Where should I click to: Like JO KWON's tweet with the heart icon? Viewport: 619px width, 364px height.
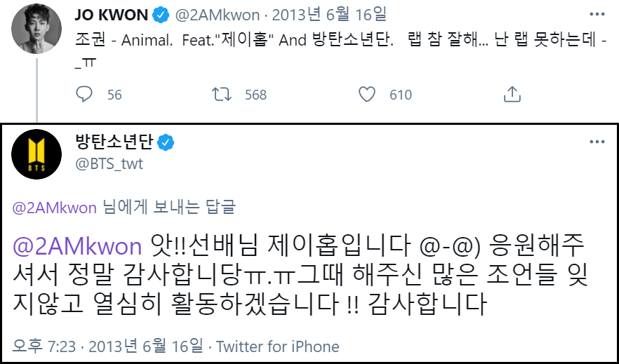[x=367, y=95]
